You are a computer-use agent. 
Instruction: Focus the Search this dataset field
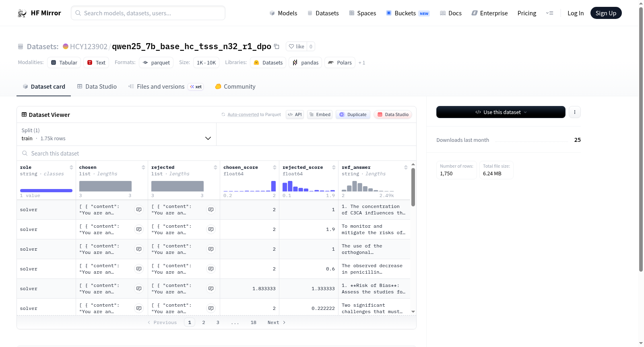click(217, 154)
